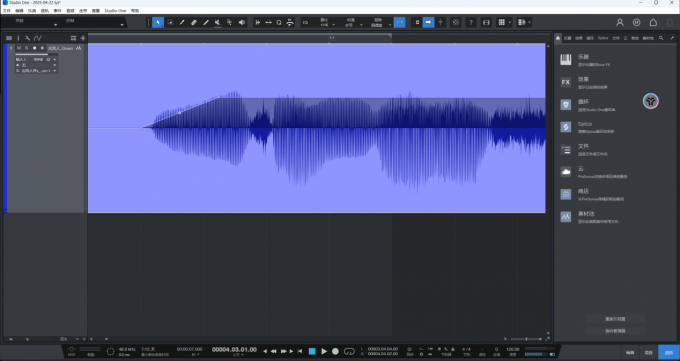Screen dimensions: 680x361
Task: Toggle Mute on track 1
Action: [19, 48]
